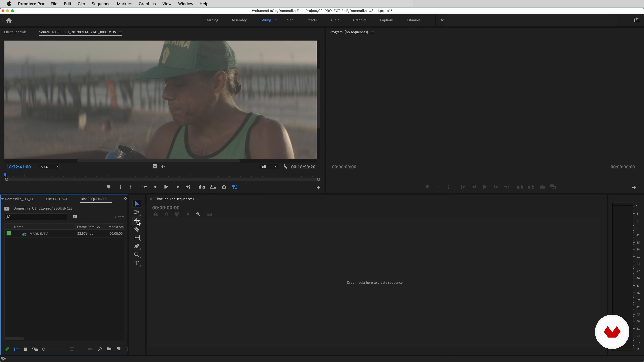
Task: Open the Full playback resolution dropdown
Action: [269, 167]
